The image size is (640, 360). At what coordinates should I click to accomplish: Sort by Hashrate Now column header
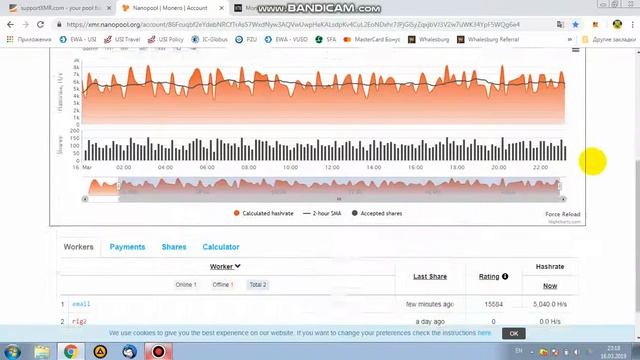point(550,286)
